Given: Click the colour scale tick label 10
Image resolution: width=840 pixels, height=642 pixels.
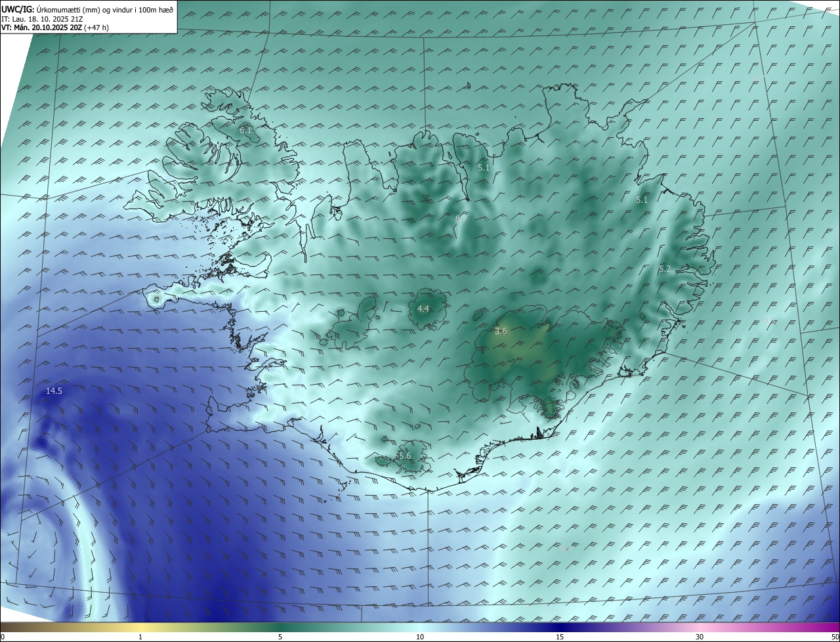Looking at the screenshot, I should [420, 637].
